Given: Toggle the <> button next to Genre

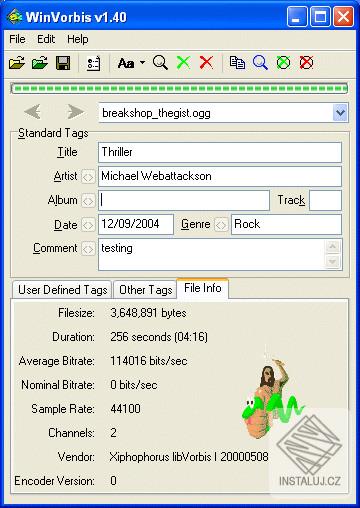Looking at the screenshot, I should [x=221, y=225].
